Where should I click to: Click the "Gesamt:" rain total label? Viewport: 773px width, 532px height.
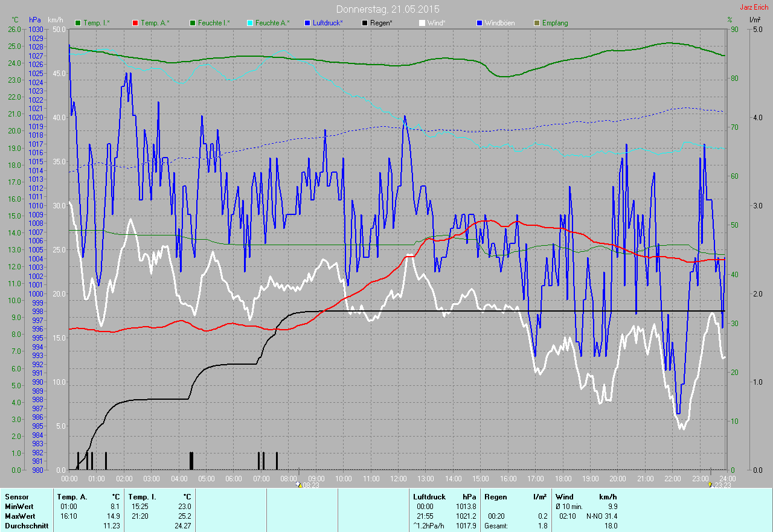tap(496, 525)
